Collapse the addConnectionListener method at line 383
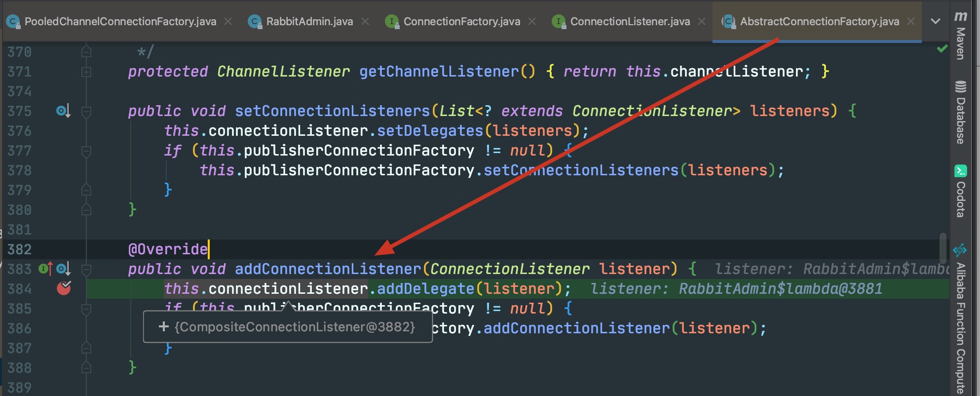 click(86, 270)
